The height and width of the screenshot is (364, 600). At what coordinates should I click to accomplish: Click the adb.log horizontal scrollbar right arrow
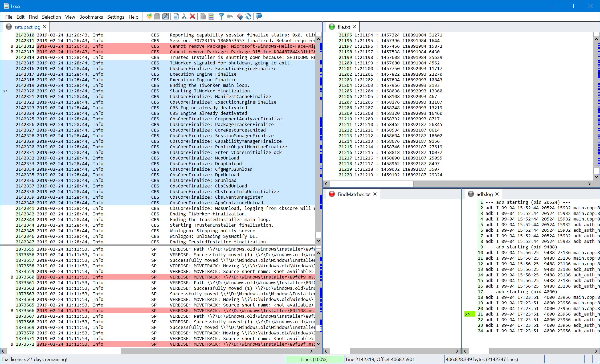pyautogui.click(x=596, y=351)
